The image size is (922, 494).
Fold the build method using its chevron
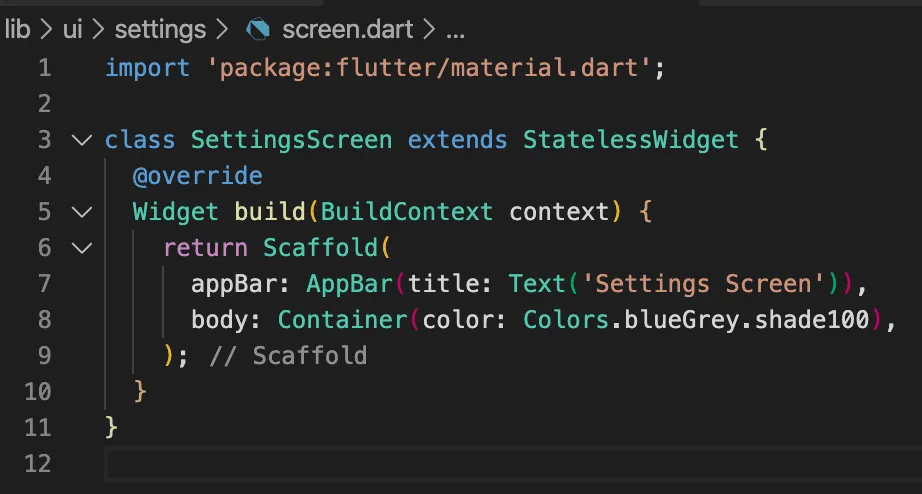[x=81, y=212]
